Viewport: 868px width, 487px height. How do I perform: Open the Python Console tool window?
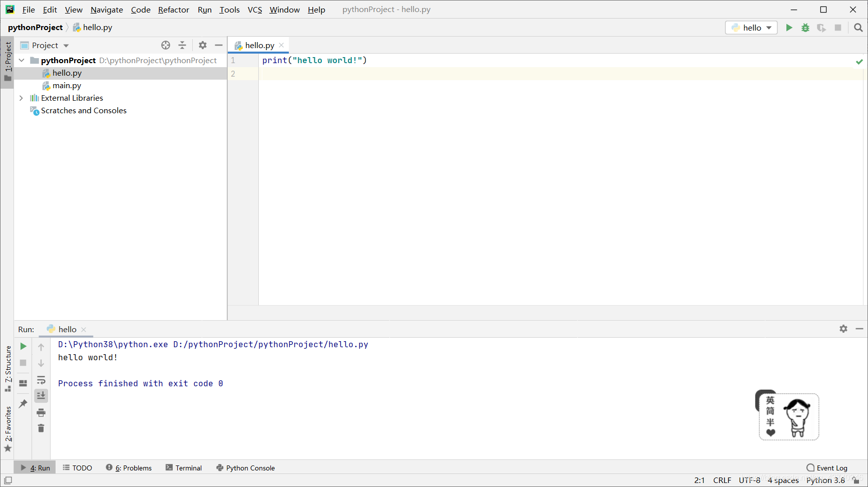246,468
